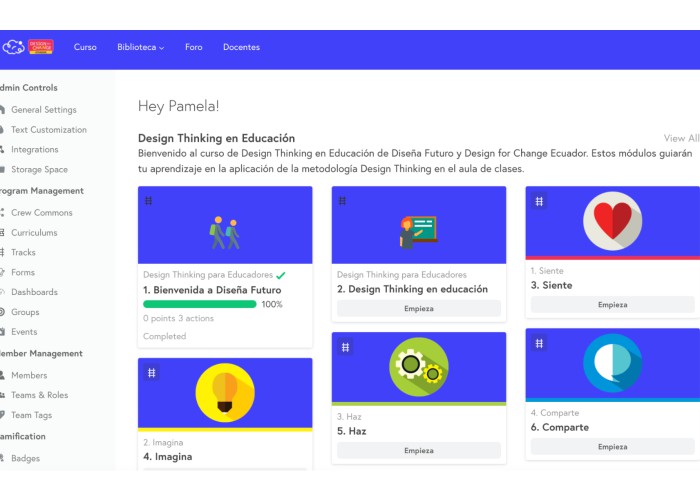Image resolution: width=700 pixels, height=500 pixels.
Task: Click the hash icon on the Bienvenida card
Action: (x=149, y=201)
